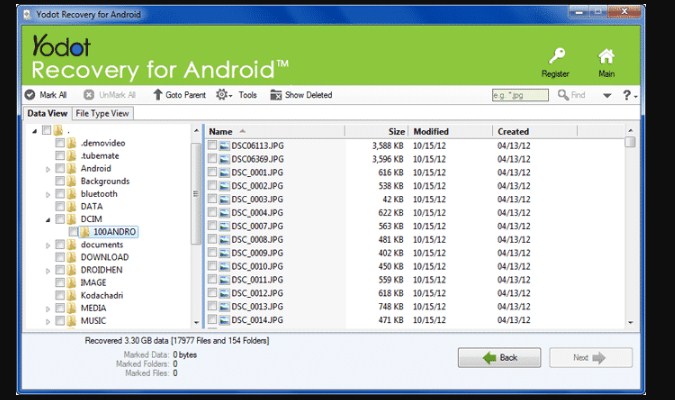This screenshot has height=400, width=675.
Task: Collapse the root tree node
Action: click(34, 131)
